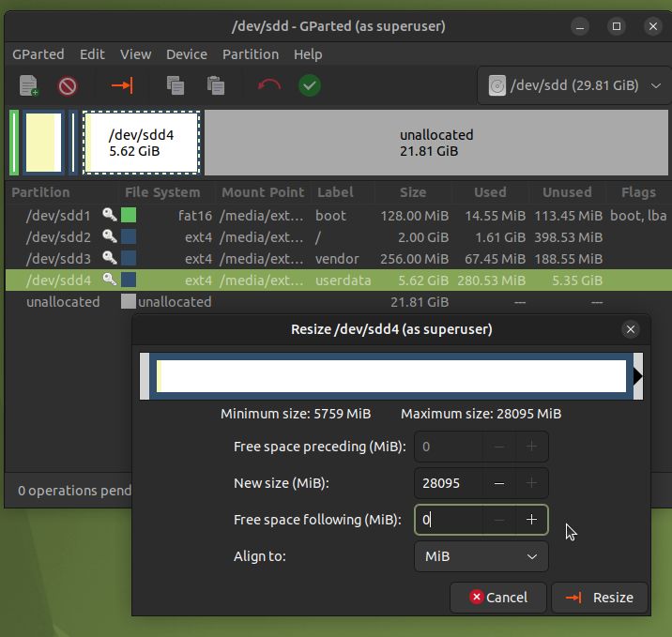Open the /dev/sdd device selector dropdown
Screen dimensions: 672x637
click(573, 85)
